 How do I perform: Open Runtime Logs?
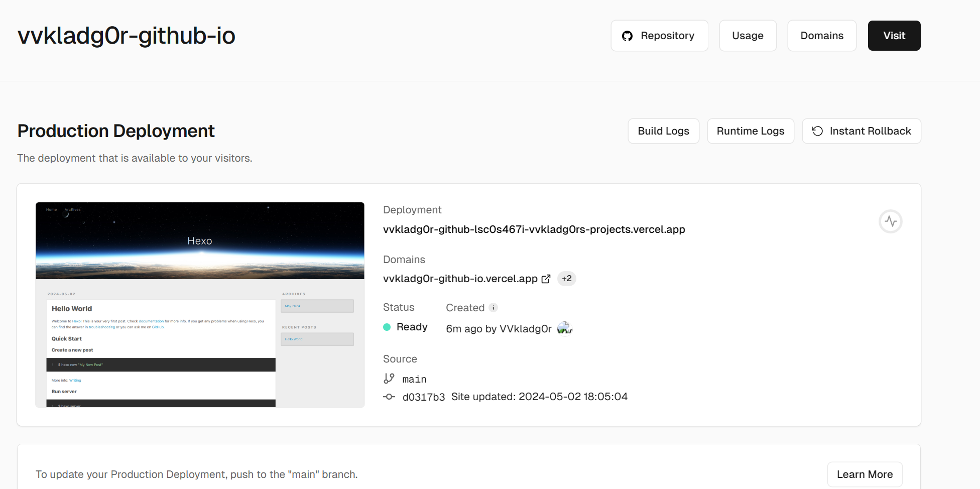750,131
